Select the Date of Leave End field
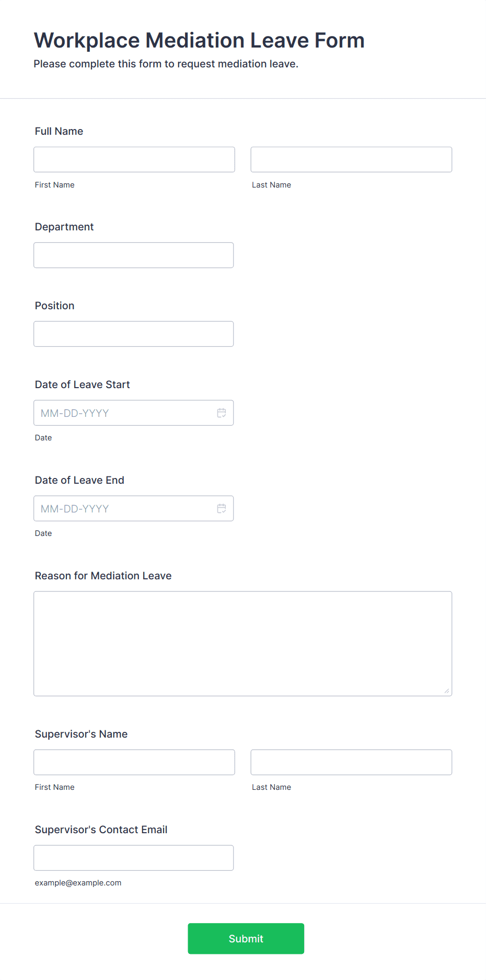This screenshot has width=486, height=980. tap(134, 508)
